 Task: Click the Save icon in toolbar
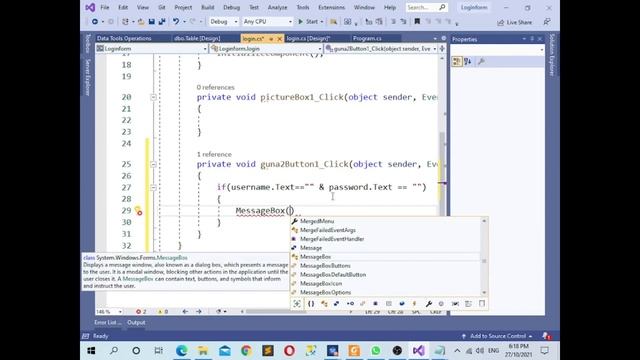tap(151, 22)
